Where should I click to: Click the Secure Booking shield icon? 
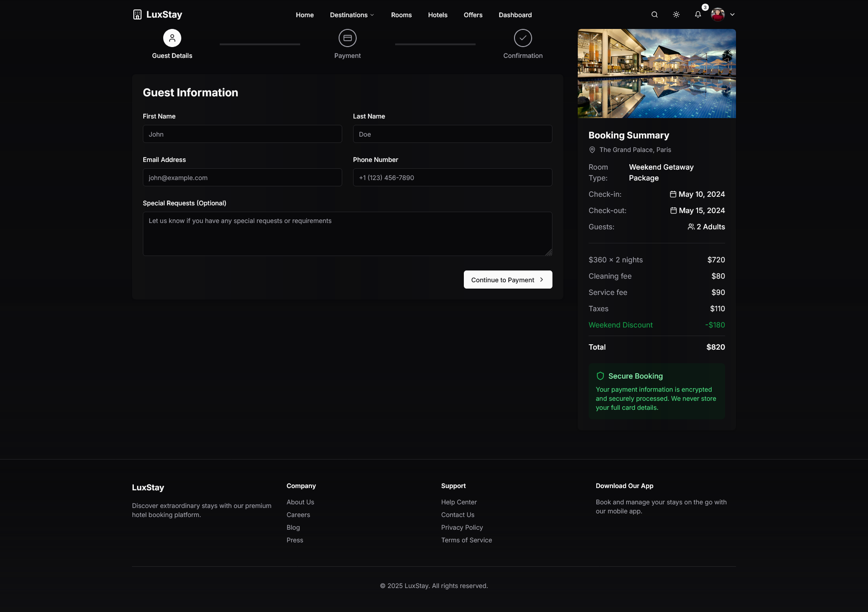coord(600,376)
